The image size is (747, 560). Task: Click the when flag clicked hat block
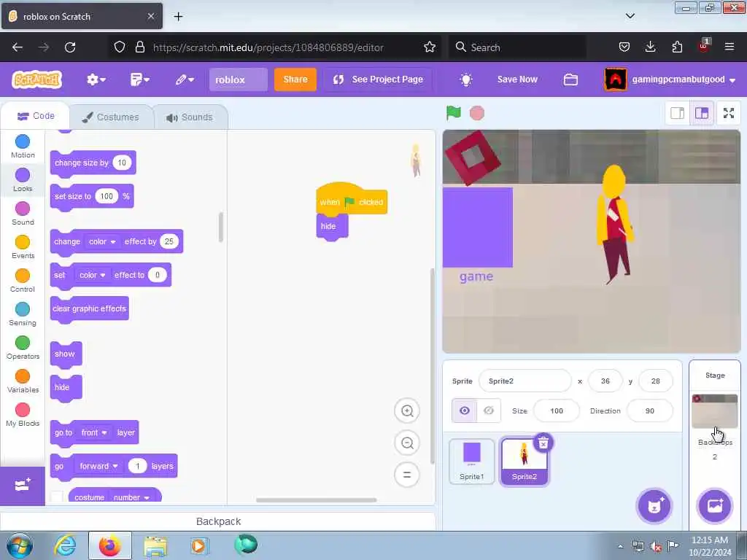352,199
